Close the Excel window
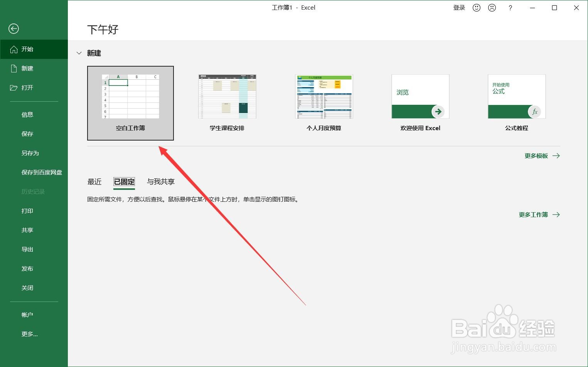 [x=576, y=8]
